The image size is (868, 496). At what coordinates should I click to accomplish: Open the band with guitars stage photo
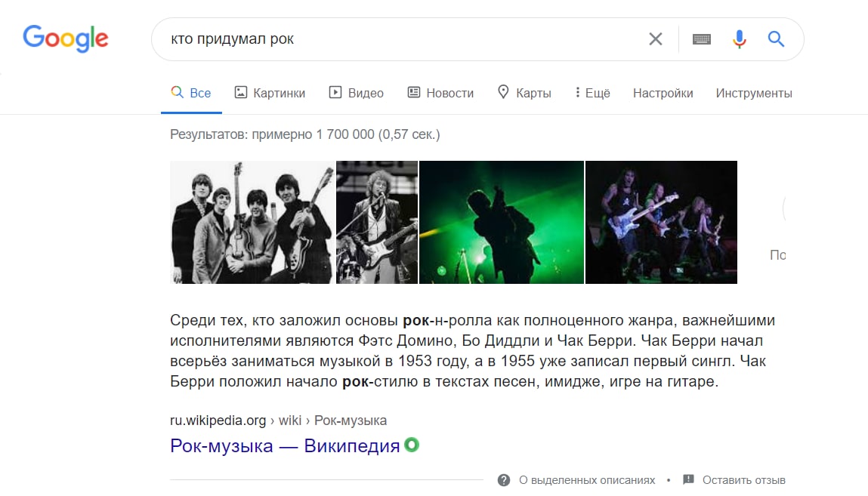[662, 222]
